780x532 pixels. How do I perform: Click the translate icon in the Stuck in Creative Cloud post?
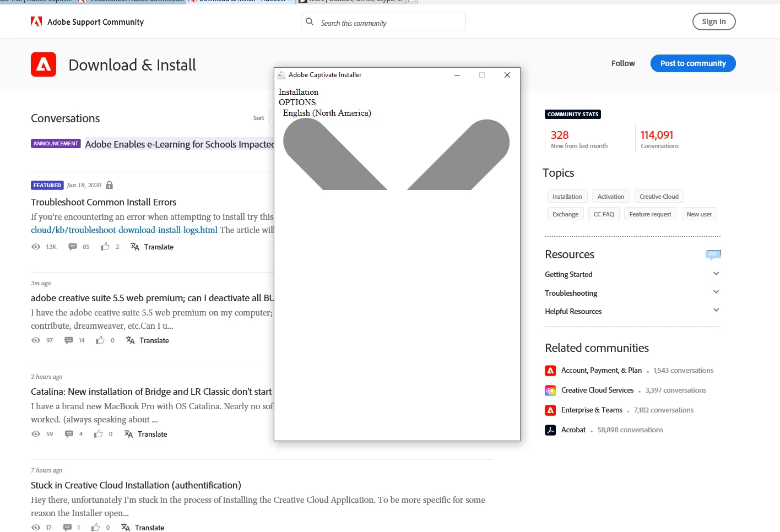tap(126, 528)
